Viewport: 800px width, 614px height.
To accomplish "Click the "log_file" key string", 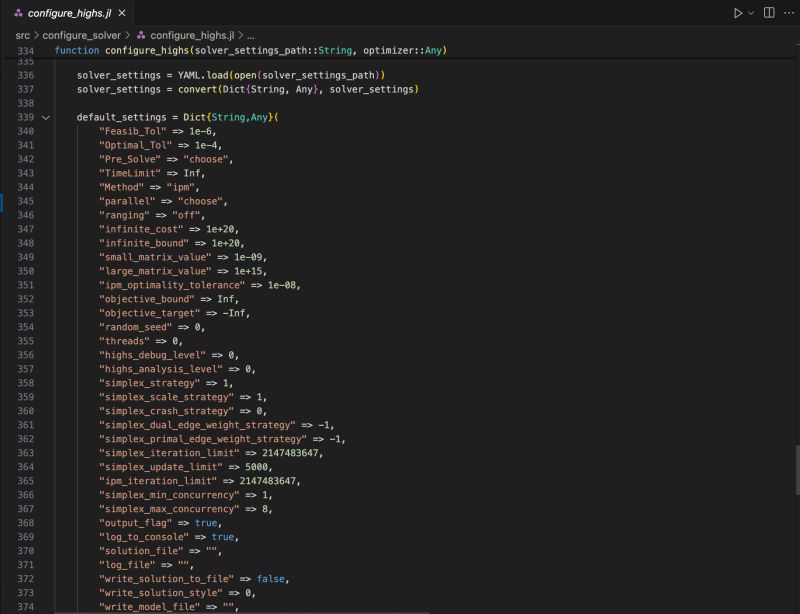I will pyautogui.click(x=127, y=565).
